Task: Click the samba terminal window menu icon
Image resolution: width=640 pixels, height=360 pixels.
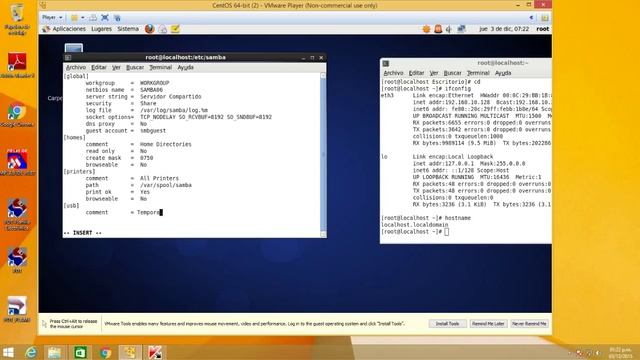Action: click(x=68, y=58)
